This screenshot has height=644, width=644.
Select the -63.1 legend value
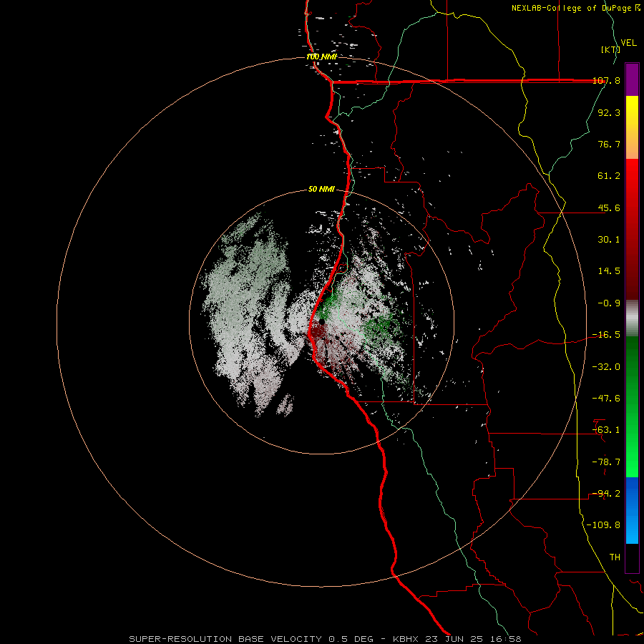tap(606, 430)
